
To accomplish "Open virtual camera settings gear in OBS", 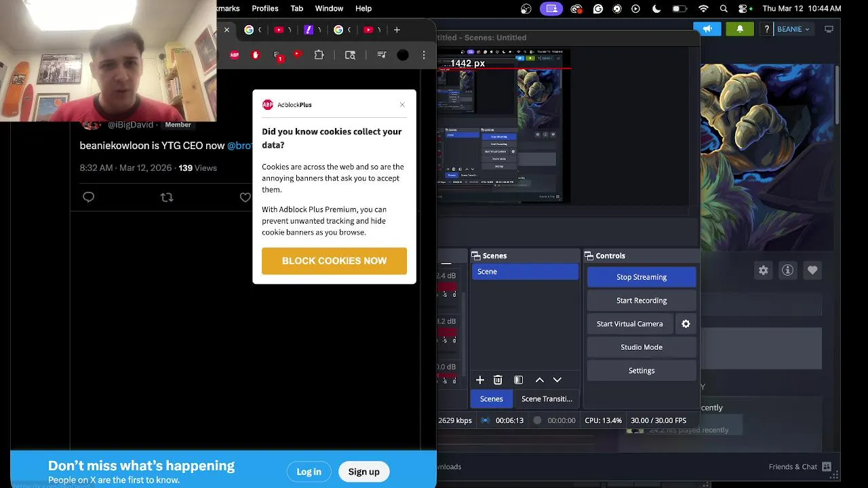I will pos(686,324).
